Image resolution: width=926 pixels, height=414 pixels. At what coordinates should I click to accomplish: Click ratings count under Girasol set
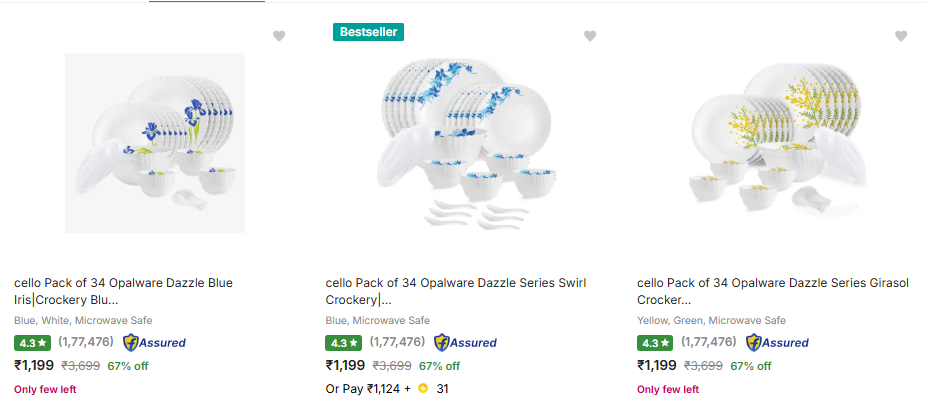pos(708,342)
